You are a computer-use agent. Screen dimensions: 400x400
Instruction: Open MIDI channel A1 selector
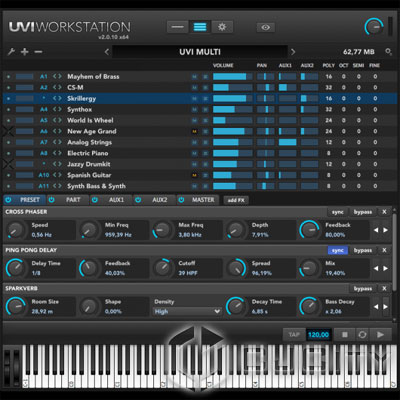44,77
